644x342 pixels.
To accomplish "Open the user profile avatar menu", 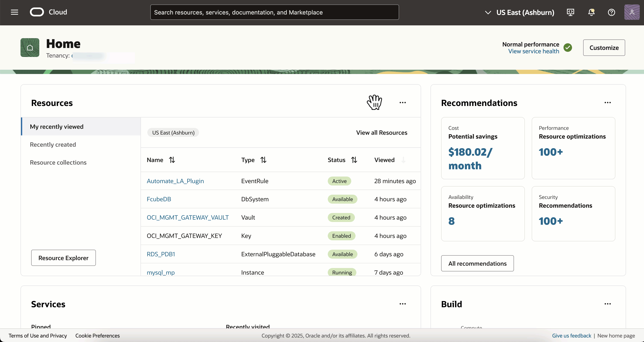I will 632,12.
